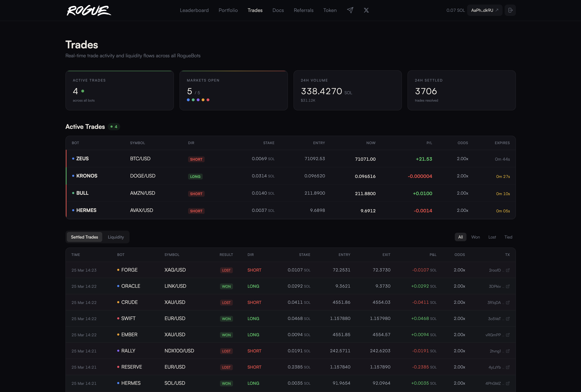
Task: Show All settled trades filter
Action: 460,237
